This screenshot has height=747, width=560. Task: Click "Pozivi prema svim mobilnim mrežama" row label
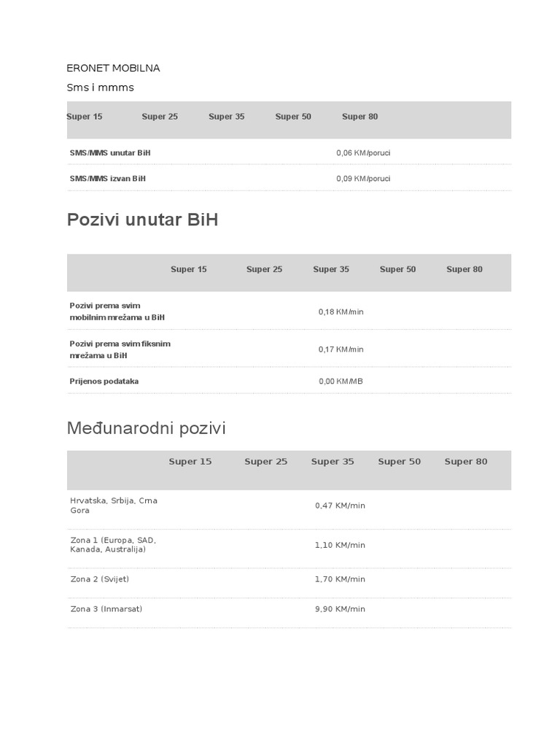(x=117, y=311)
